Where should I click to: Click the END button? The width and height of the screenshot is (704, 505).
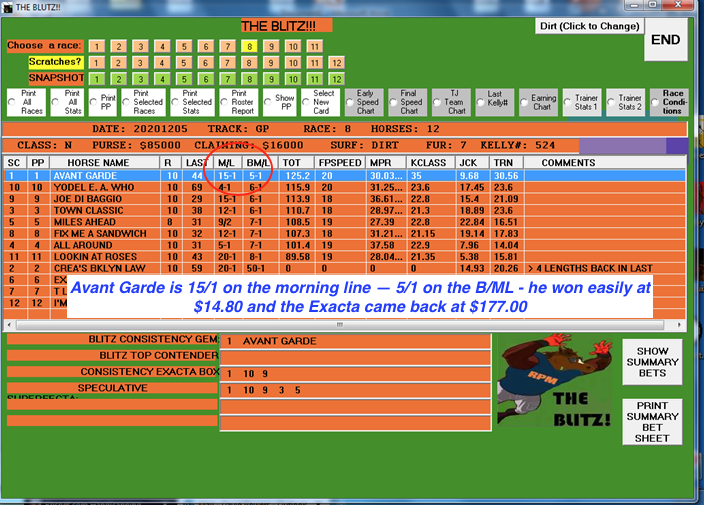coord(666,40)
